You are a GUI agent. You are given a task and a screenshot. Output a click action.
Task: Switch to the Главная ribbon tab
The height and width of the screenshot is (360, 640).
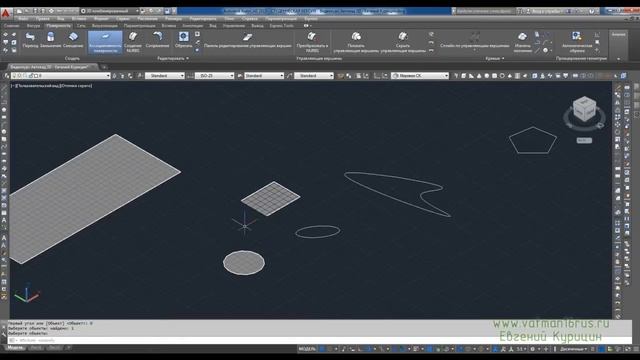tap(11, 25)
